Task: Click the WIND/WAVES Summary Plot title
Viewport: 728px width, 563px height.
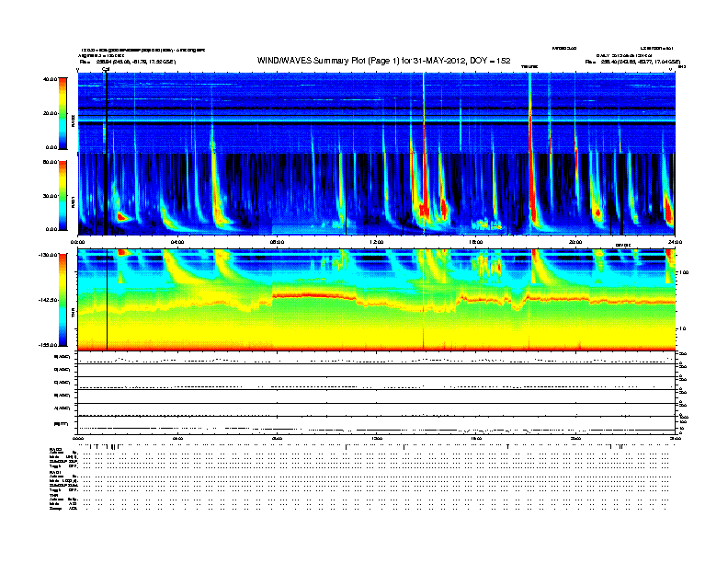Action: point(383,61)
